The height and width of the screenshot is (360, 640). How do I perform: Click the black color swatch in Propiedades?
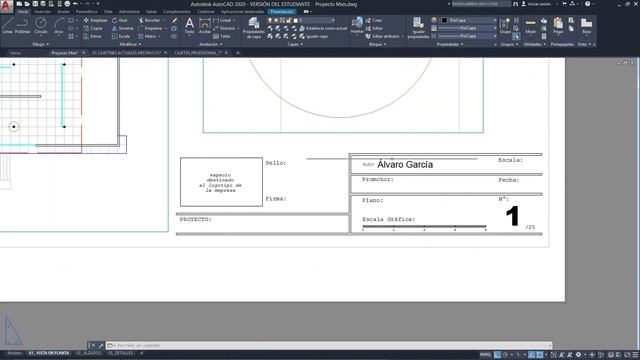pyautogui.click(x=444, y=20)
